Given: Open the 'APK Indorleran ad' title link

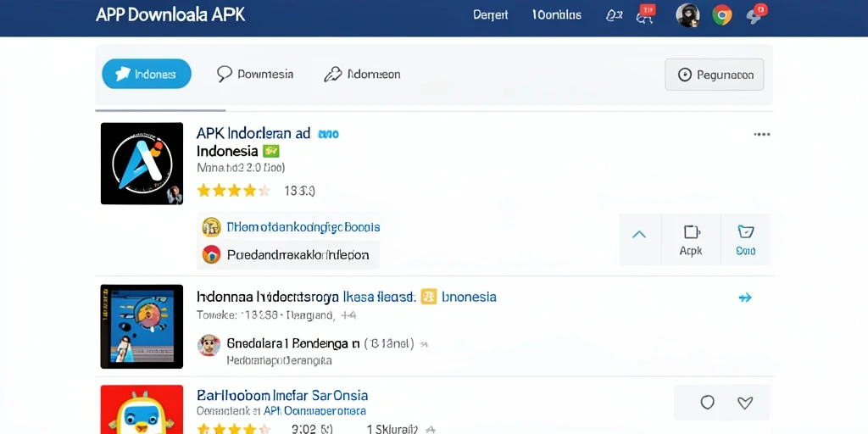Looking at the screenshot, I should tap(253, 133).
